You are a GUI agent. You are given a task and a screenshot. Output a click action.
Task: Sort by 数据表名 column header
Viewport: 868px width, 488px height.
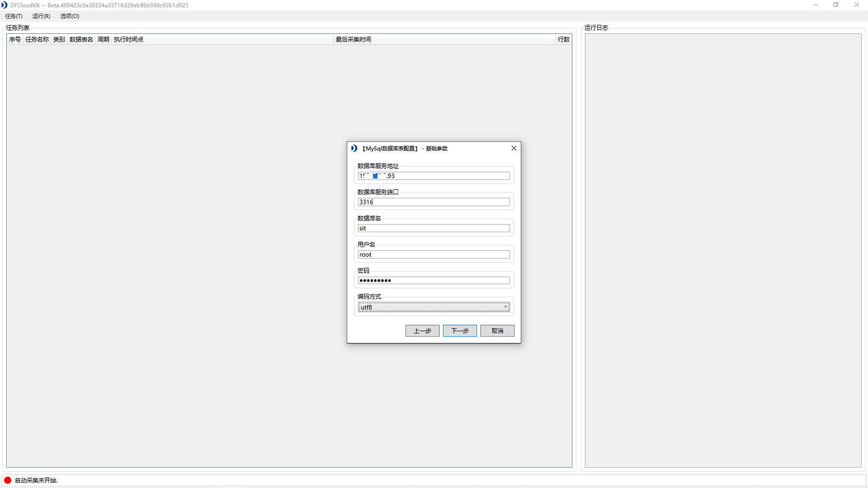81,40
